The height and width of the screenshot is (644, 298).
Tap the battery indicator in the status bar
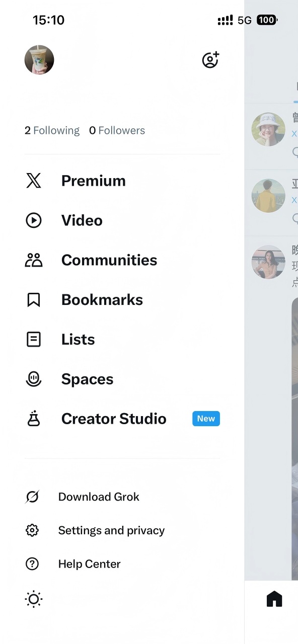click(x=266, y=20)
